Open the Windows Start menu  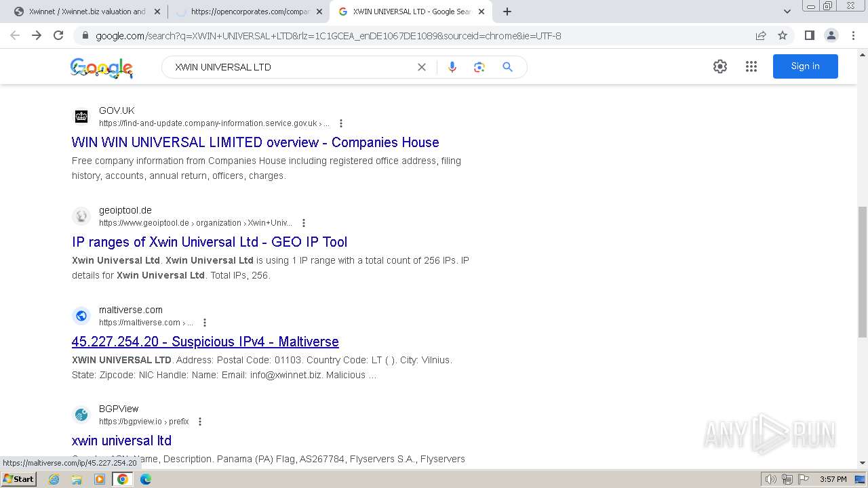(x=18, y=479)
